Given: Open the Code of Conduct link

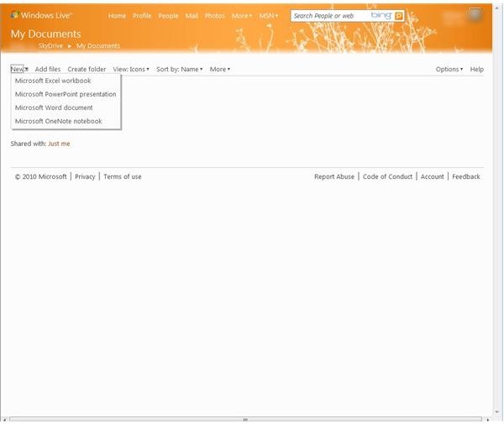Looking at the screenshot, I should click(387, 176).
